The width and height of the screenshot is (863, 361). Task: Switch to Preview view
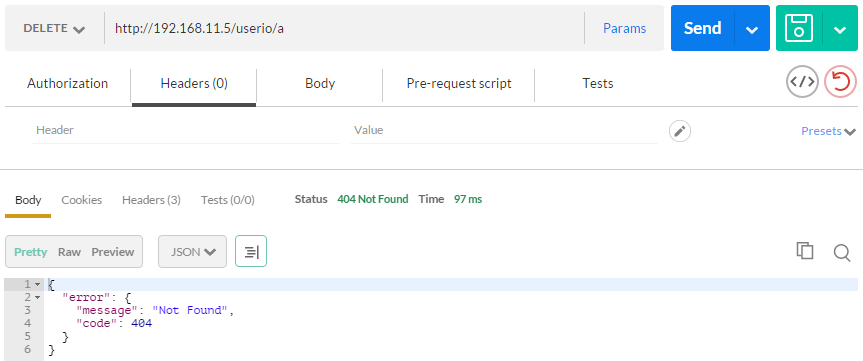pos(113,252)
